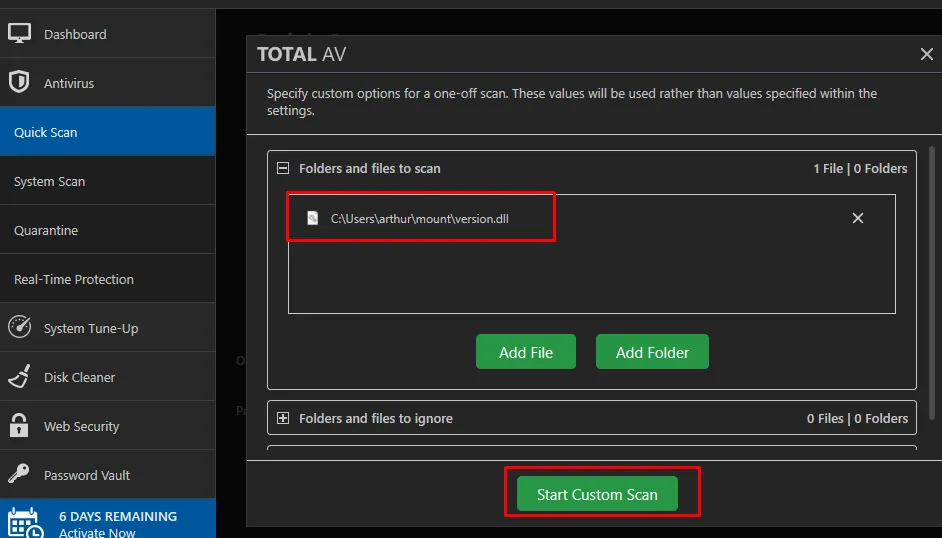Click the Password Vault key icon
The width and height of the screenshot is (942, 538).
(x=19, y=474)
